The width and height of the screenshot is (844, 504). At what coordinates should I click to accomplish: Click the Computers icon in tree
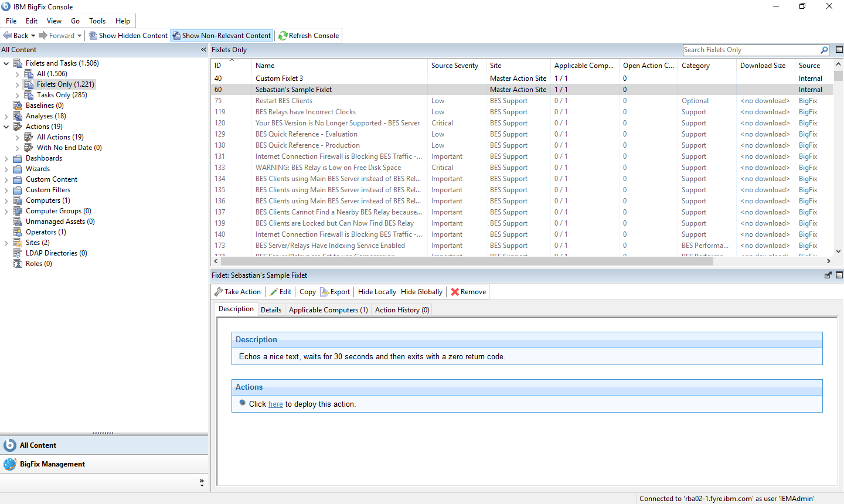pyautogui.click(x=18, y=200)
